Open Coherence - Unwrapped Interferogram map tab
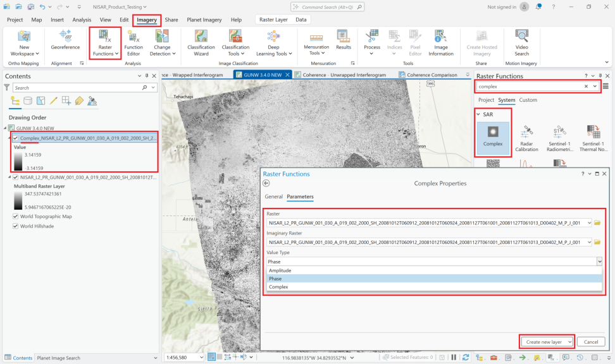 (344, 75)
